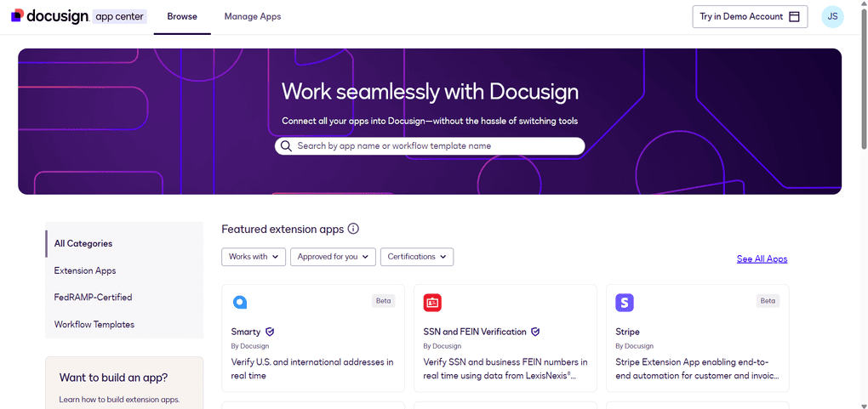The image size is (868, 409).
Task: Open the SSN and FEIN Verification title
Action: (475, 332)
